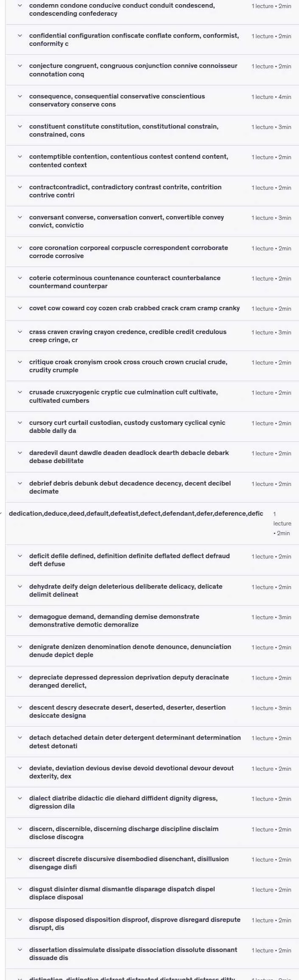
Task: Expand the 'descent descry desecrate' chevron
Action: pos(20,708)
